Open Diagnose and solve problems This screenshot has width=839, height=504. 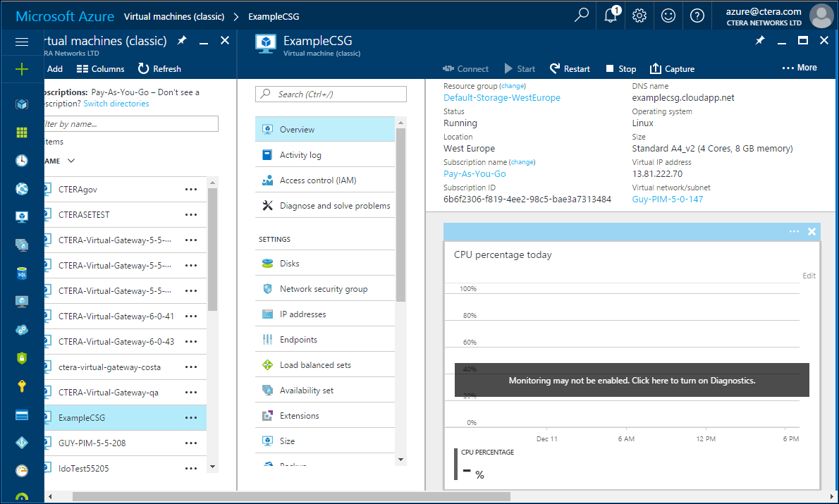coord(325,205)
